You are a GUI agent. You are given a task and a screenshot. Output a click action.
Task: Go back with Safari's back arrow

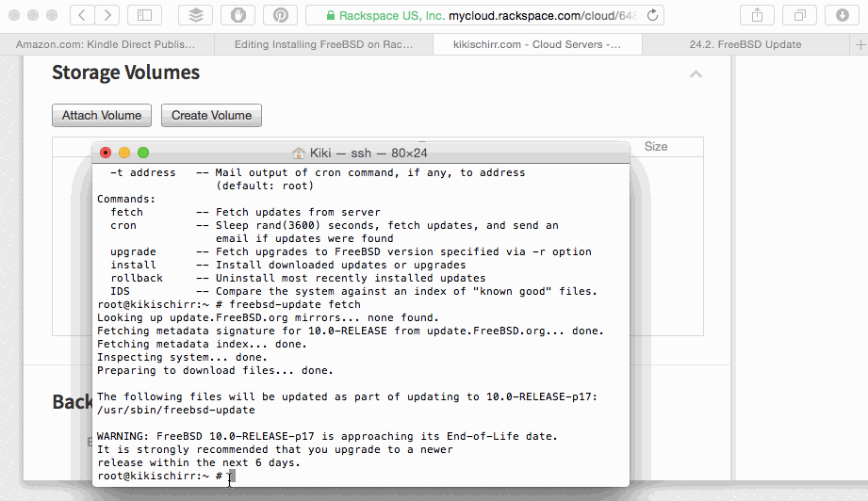coord(82,15)
